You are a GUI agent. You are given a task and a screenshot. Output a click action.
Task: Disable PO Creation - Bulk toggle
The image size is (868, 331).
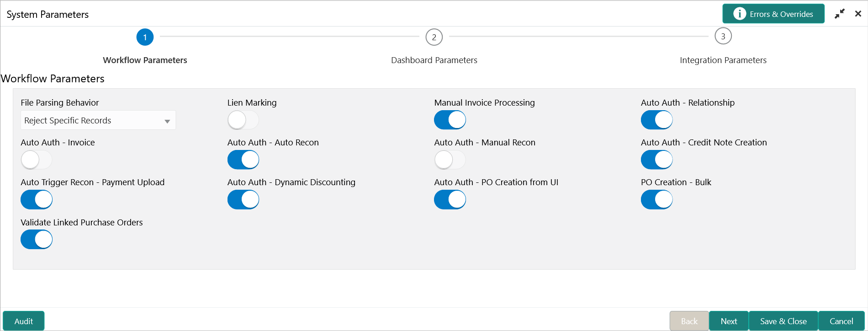click(657, 200)
